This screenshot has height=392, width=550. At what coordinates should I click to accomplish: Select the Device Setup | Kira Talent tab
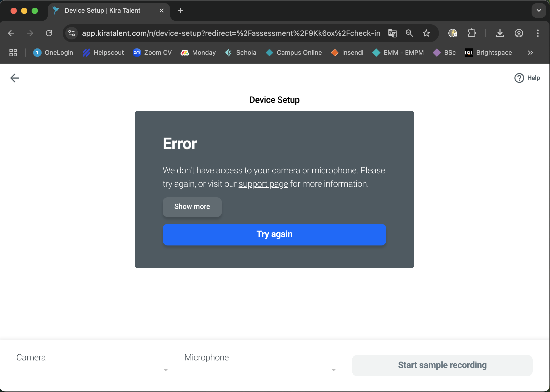click(x=103, y=11)
